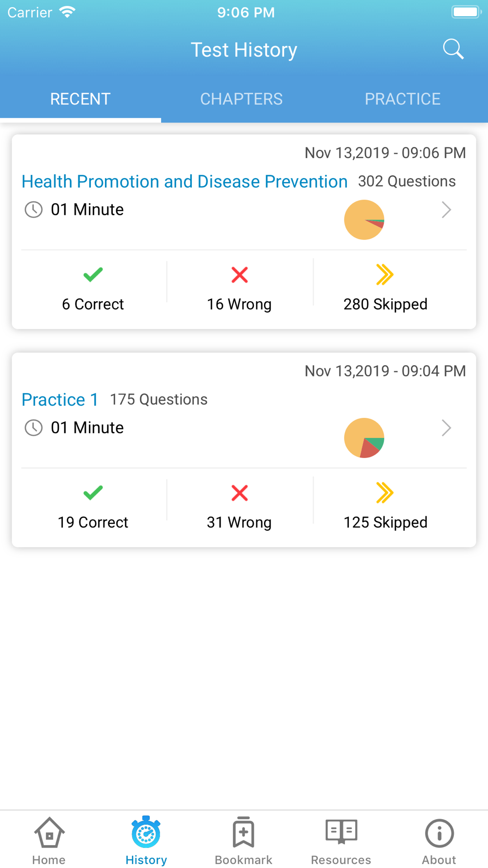Open Resources book icon

tap(341, 832)
